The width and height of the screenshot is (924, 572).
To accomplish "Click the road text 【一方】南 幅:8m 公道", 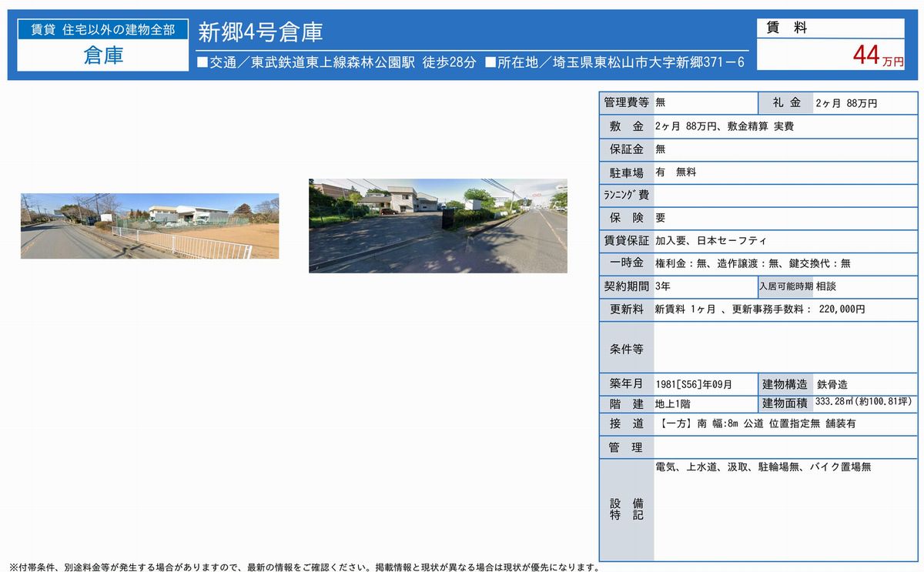I will [x=711, y=424].
